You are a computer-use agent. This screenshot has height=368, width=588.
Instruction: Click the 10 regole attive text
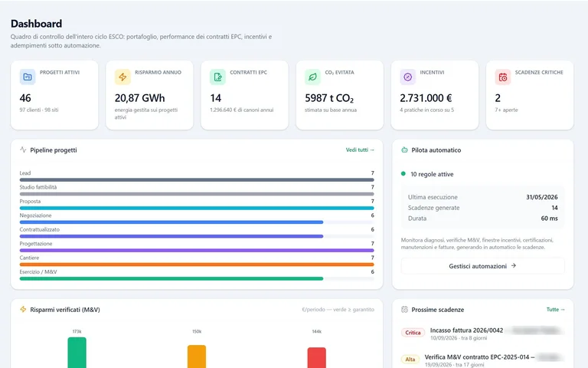click(x=432, y=174)
